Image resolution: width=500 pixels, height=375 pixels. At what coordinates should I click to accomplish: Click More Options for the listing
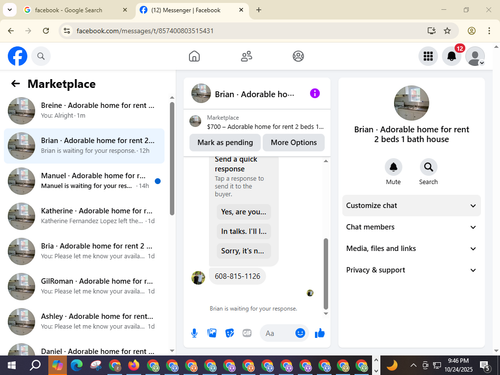(x=294, y=142)
